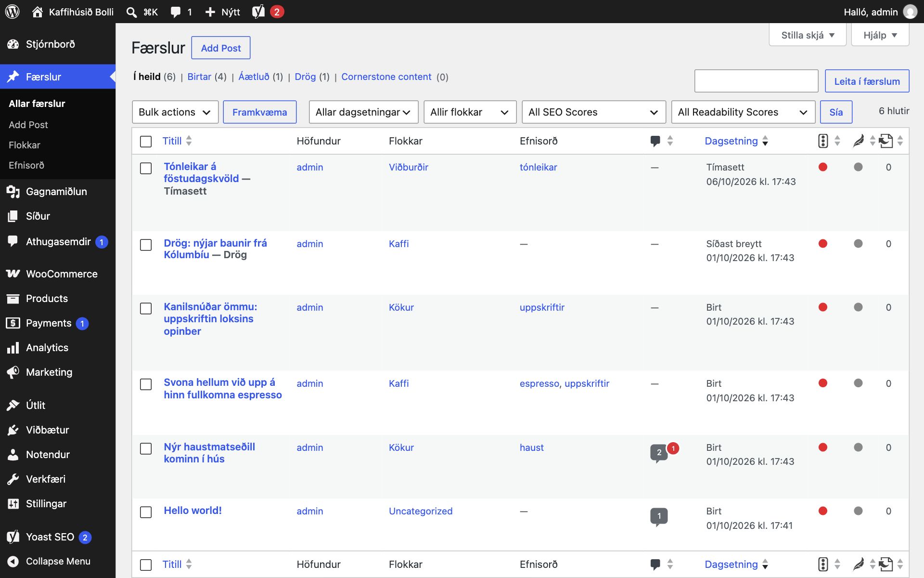
Task: Filter posts by Birtar status
Action: click(199, 77)
